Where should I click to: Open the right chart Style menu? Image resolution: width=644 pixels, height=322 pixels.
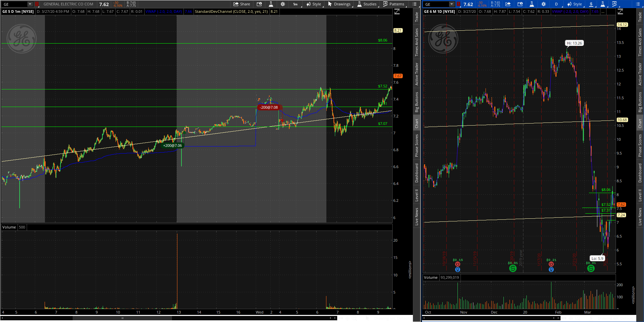pos(575,4)
